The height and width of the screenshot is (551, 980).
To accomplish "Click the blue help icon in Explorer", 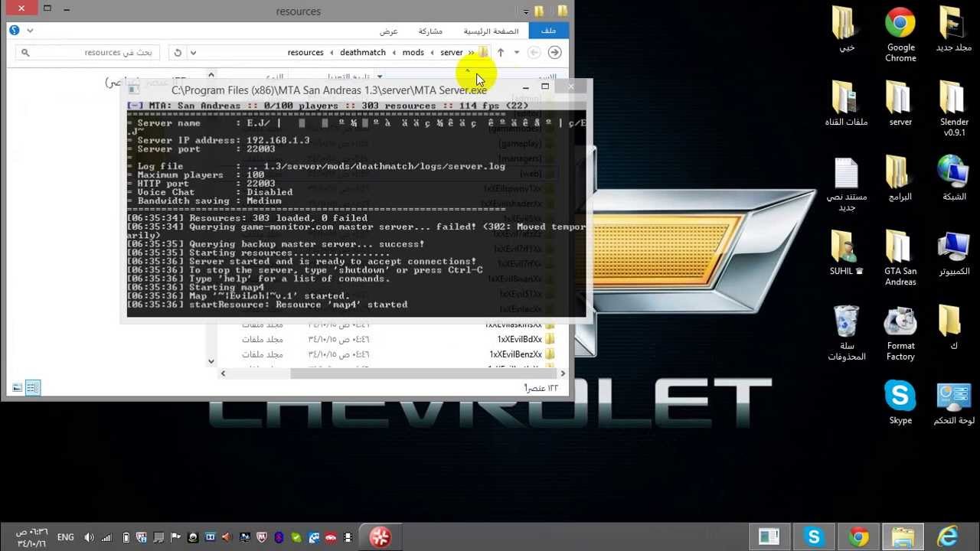I will 15,31.
